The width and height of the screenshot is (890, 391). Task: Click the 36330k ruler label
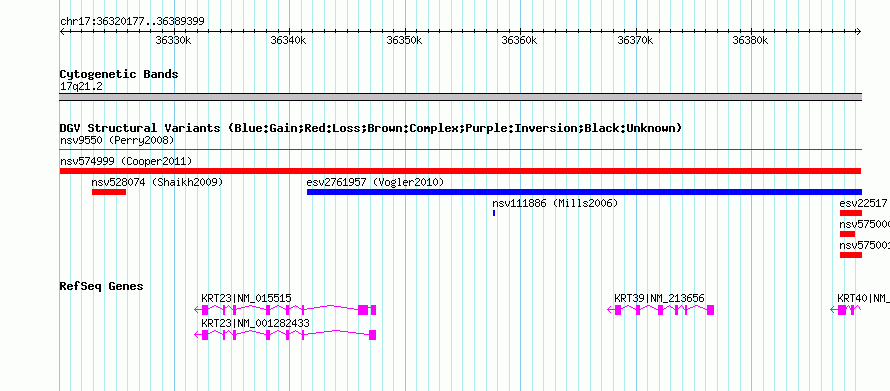[x=173, y=40]
